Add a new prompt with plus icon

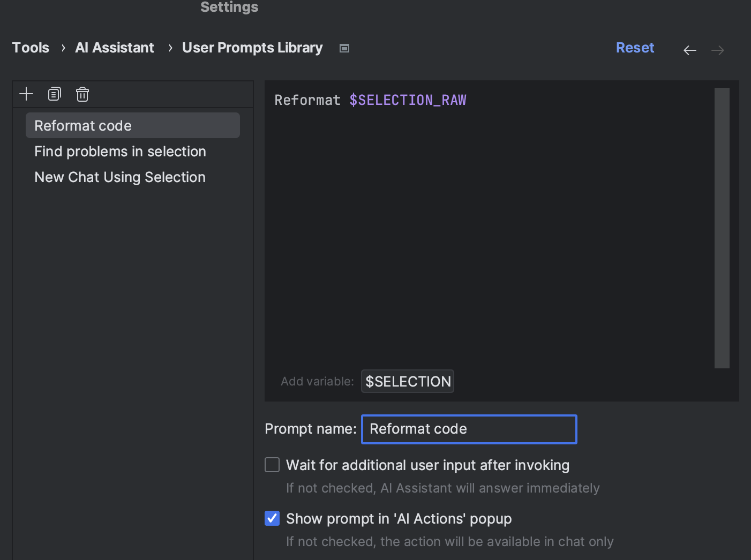[26, 94]
